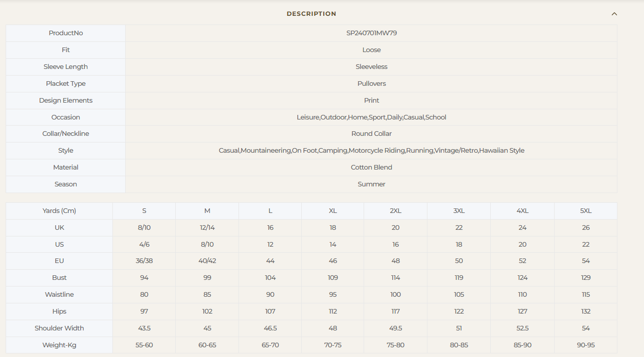This screenshot has width=644, height=357.
Task: Click the Pullovers placket type value
Action: coord(371,84)
